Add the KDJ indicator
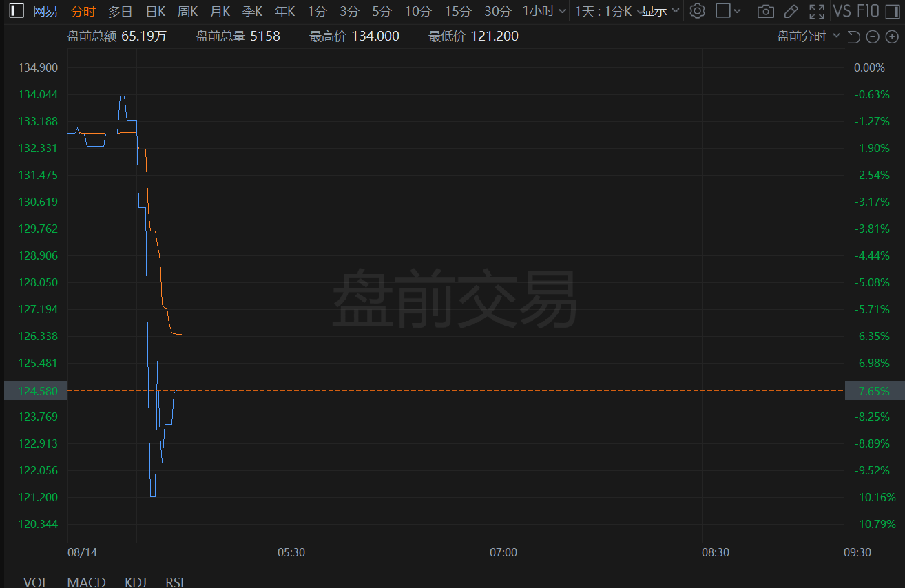905x588 pixels. [x=136, y=582]
